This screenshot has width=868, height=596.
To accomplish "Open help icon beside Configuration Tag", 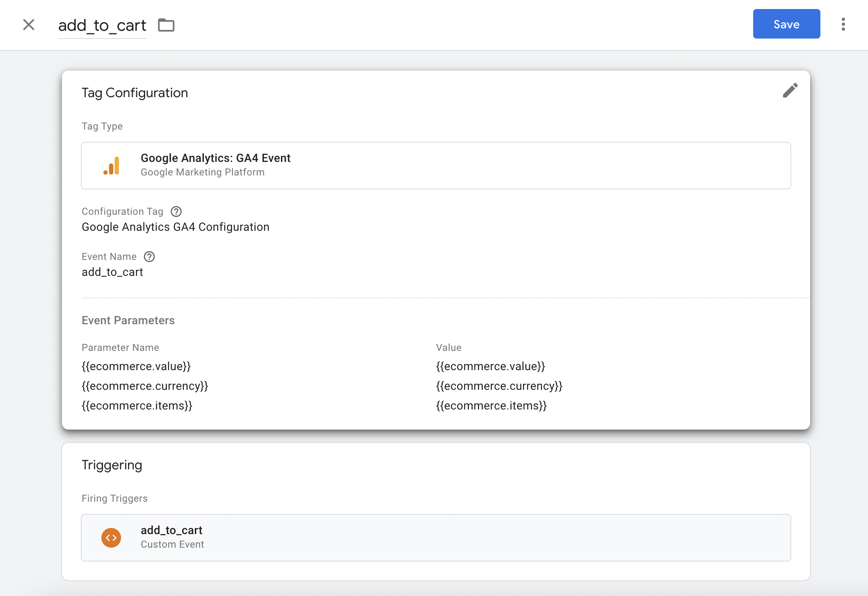I will click(176, 212).
